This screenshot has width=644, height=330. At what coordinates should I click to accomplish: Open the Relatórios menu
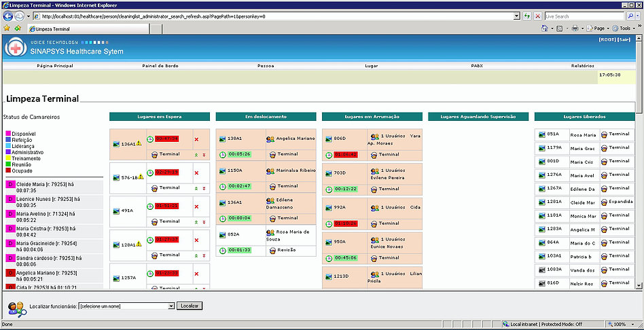coord(583,66)
